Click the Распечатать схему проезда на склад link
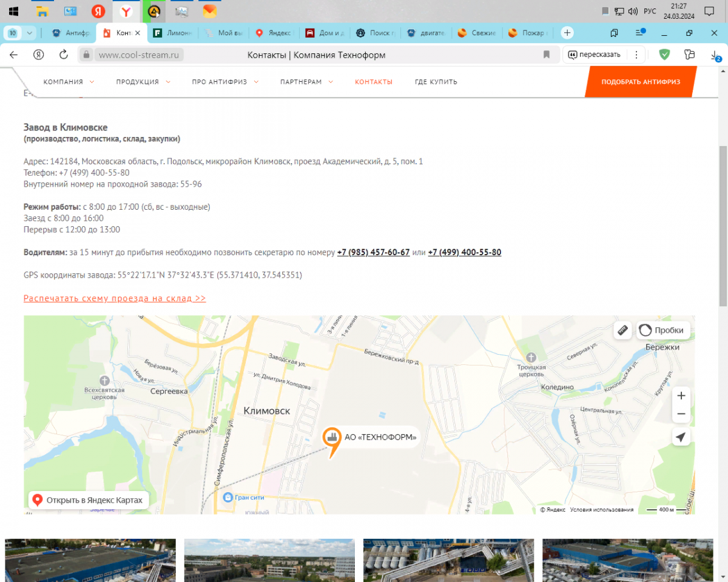 [115, 298]
